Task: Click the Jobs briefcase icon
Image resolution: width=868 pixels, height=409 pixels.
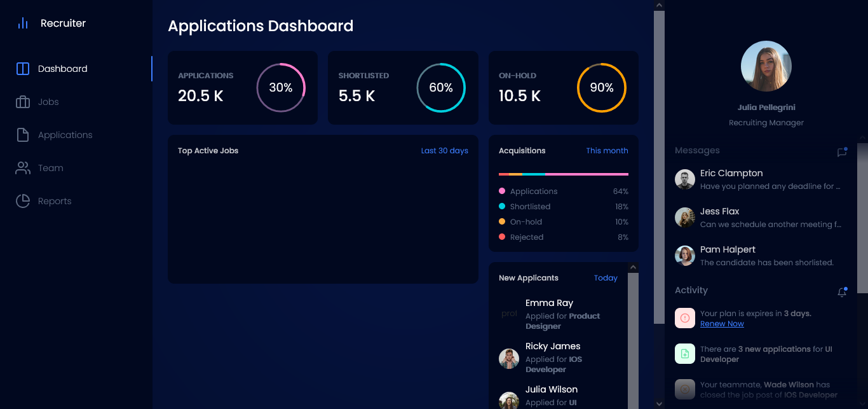Action: pyautogui.click(x=23, y=102)
